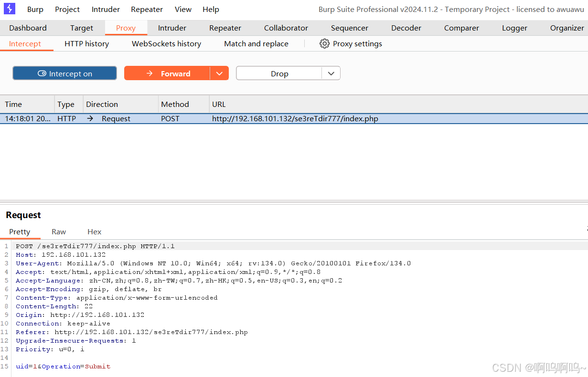The width and height of the screenshot is (588, 377).
Task: Click the POST request line in editor
Action: (x=95, y=246)
